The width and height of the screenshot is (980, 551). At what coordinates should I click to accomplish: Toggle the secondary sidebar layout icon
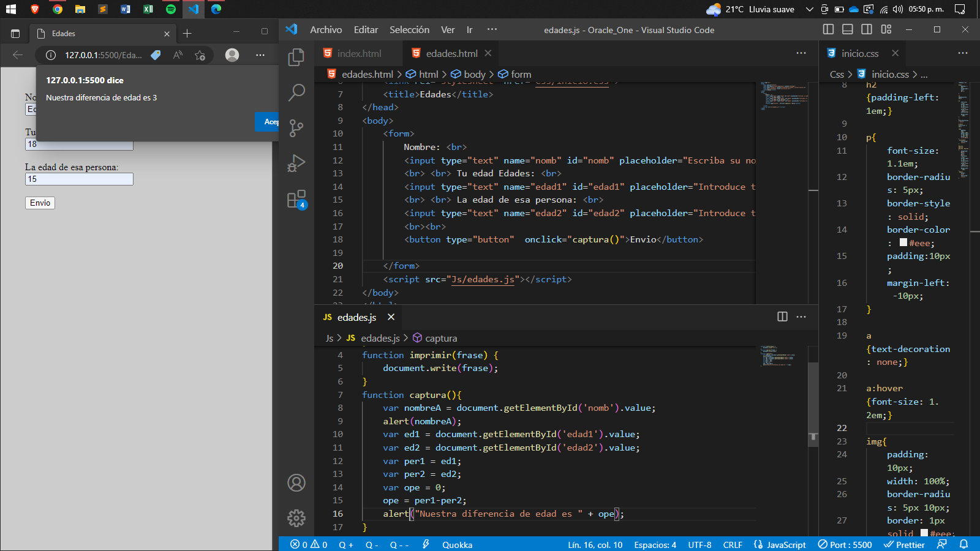click(x=867, y=29)
